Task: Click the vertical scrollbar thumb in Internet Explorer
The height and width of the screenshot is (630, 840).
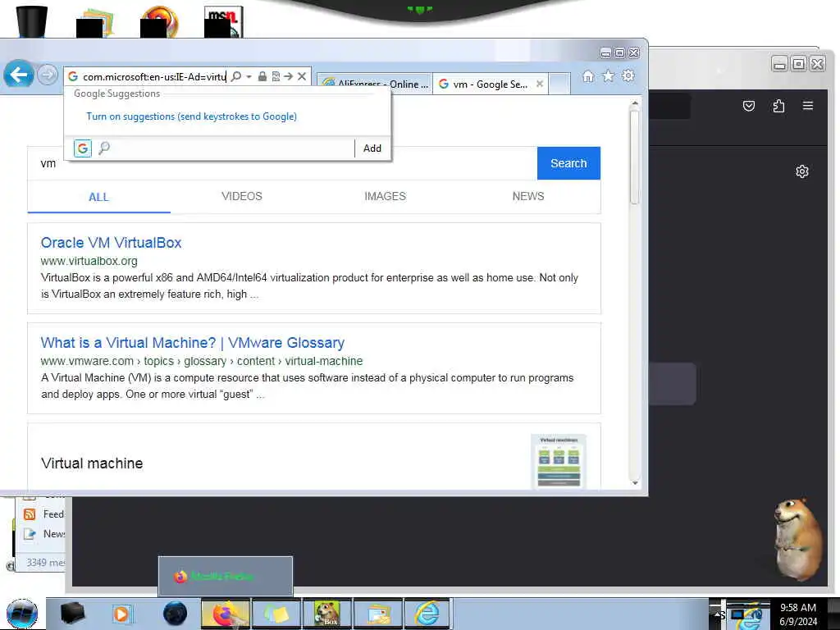Action: (635, 157)
